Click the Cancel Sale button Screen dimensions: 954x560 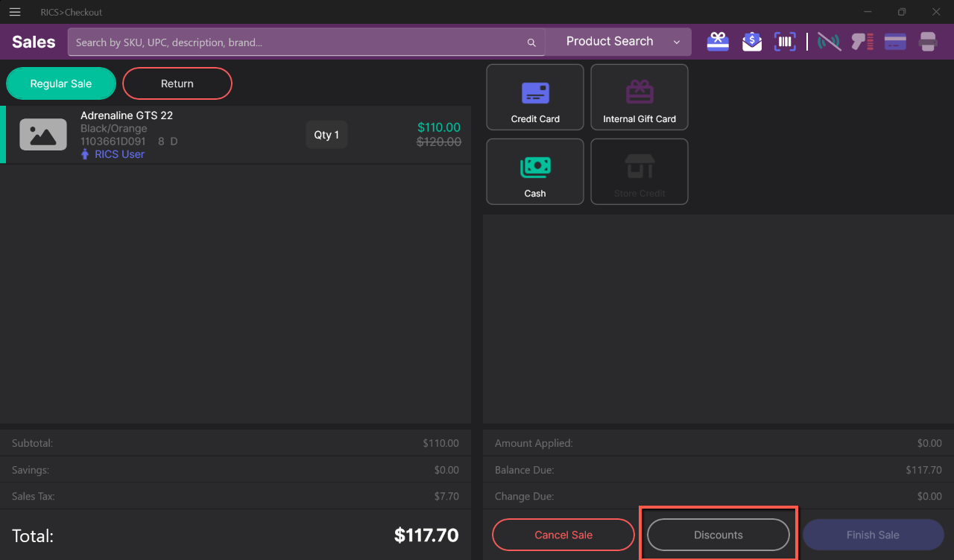[563, 535]
